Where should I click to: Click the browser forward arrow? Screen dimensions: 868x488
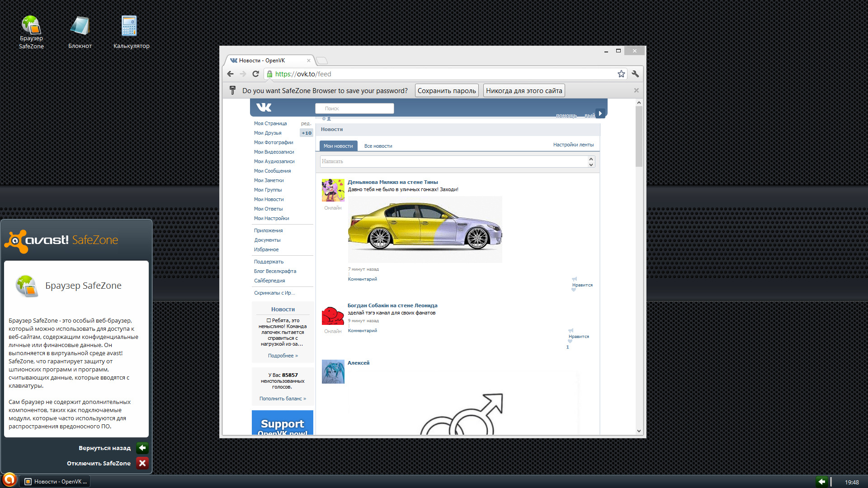243,74
